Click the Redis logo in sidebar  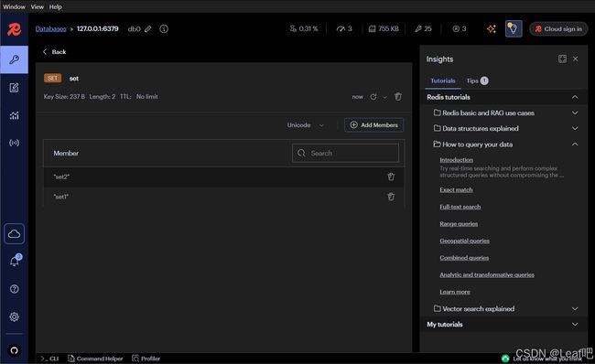click(14, 29)
